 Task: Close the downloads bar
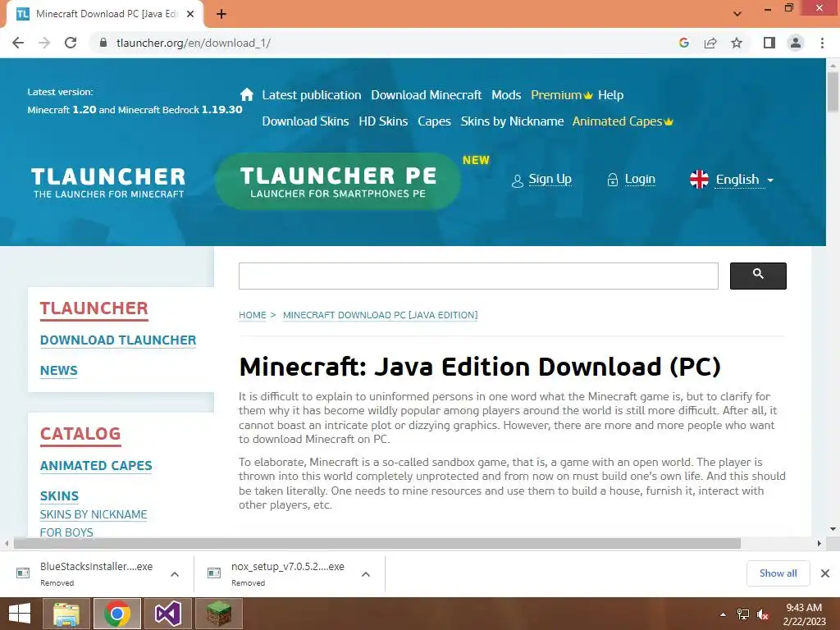point(825,573)
